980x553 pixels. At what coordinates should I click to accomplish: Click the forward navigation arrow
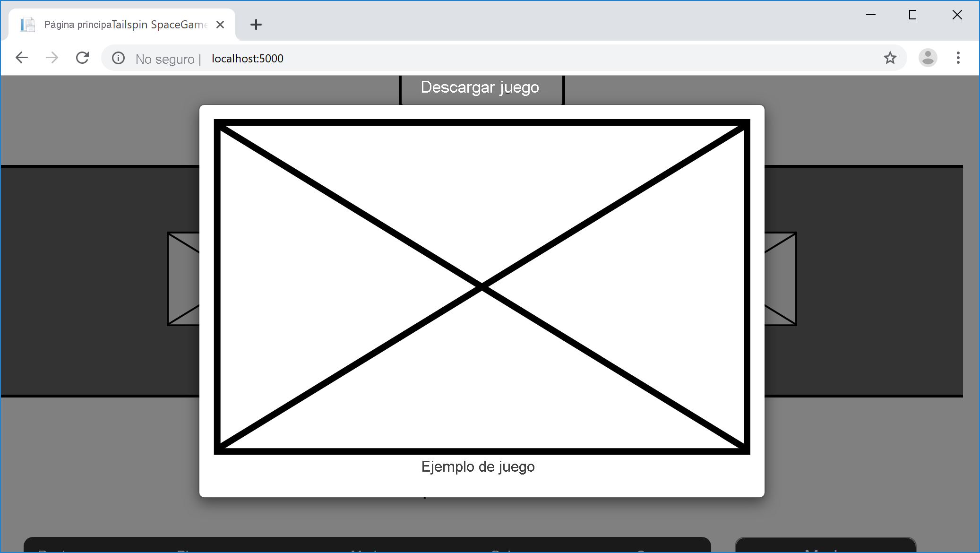[52, 58]
